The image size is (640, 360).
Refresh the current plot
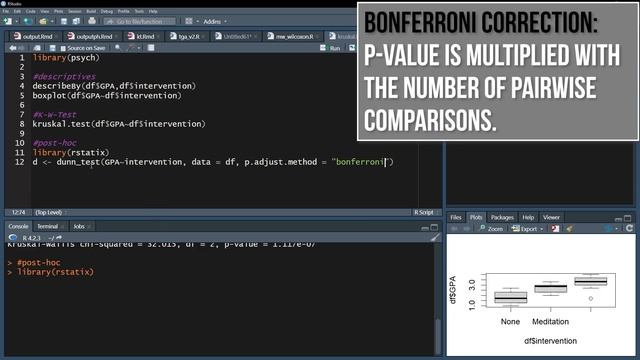[629, 229]
